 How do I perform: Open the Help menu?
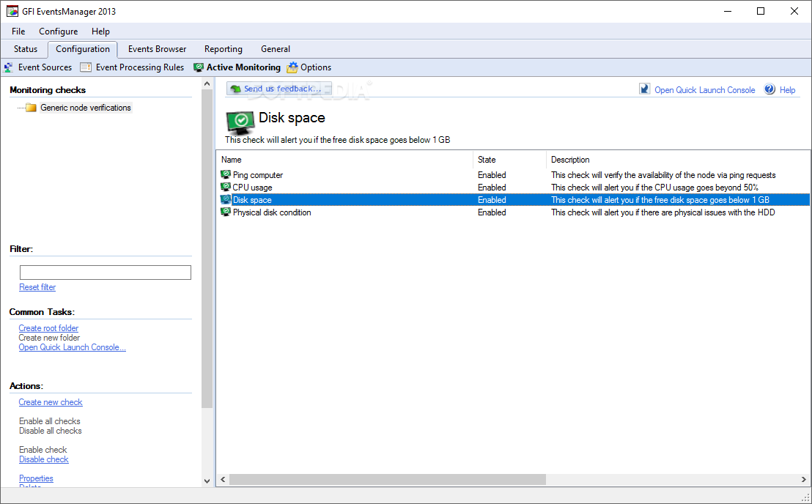click(100, 31)
